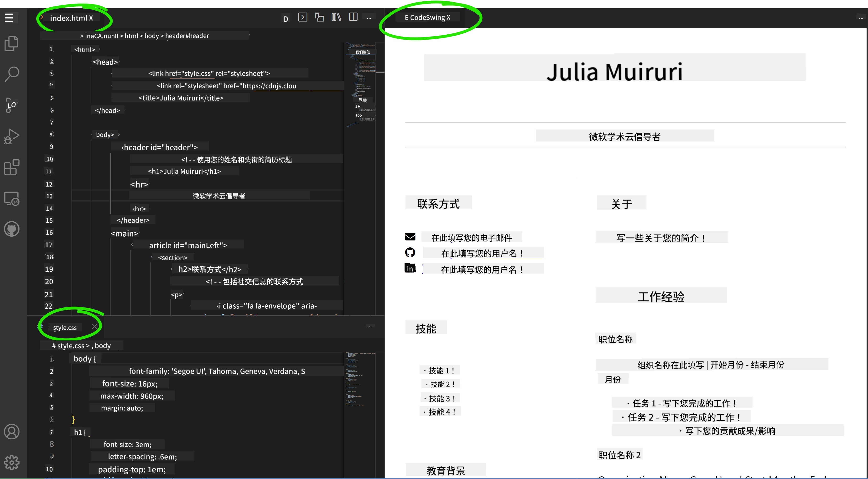Open the Remote Explorer view
Viewport: 868px width, 479px height.
(x=11, y=198)
